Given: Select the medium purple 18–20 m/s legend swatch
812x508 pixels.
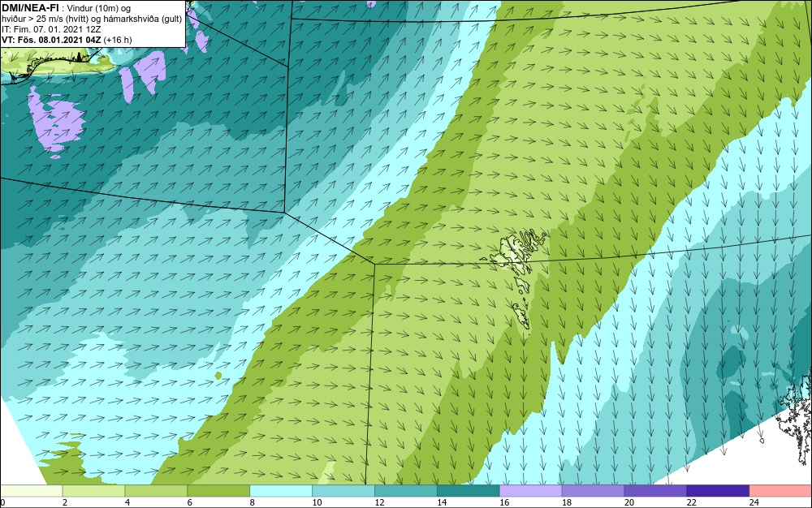Looking at the screenshot, I should [x=593, y=491].
